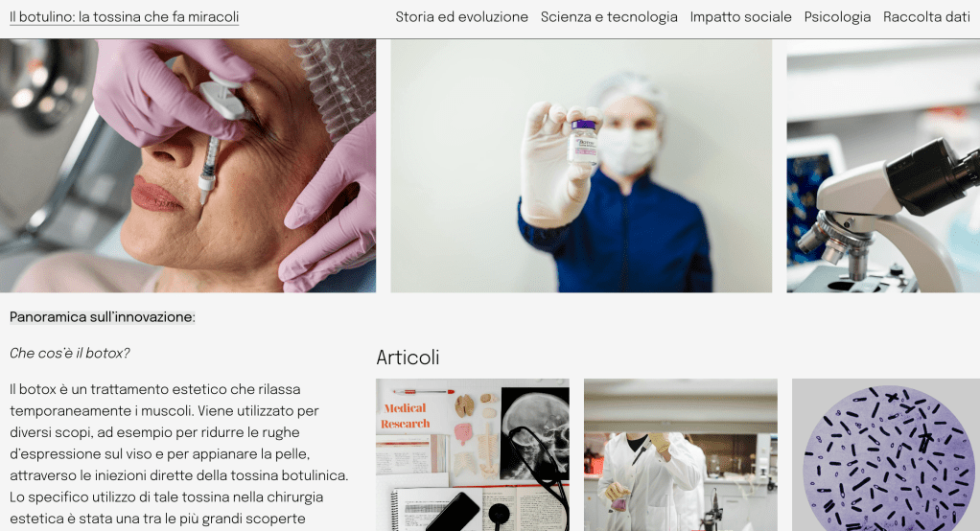980x531 pixels.
Task: Click the Botox vial held by the nurse
Action: click(x=582, y=143)
